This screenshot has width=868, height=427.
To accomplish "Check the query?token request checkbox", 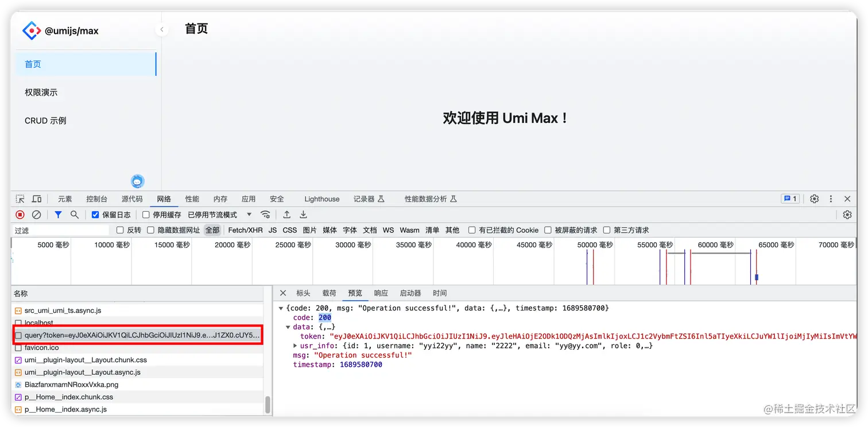I will click(x=18, y=335).
